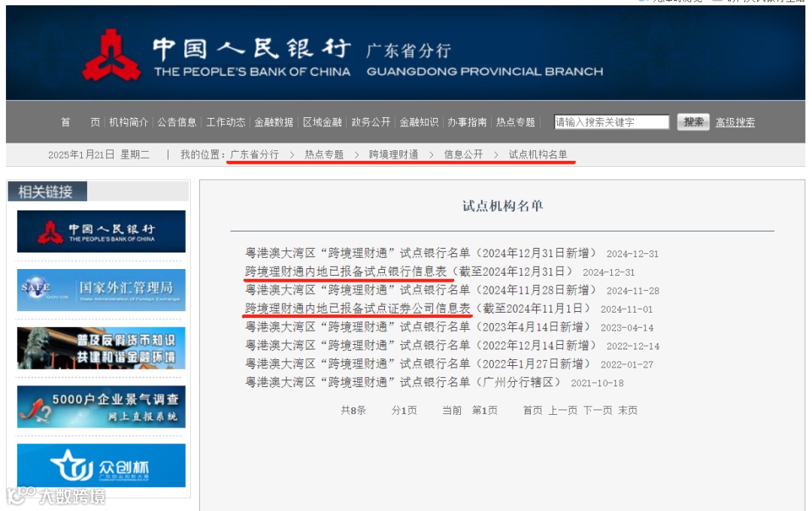The width and height of the screenshot is (812, 511).
Task: Open 办事指南 menu item
Action: (467, 122)
